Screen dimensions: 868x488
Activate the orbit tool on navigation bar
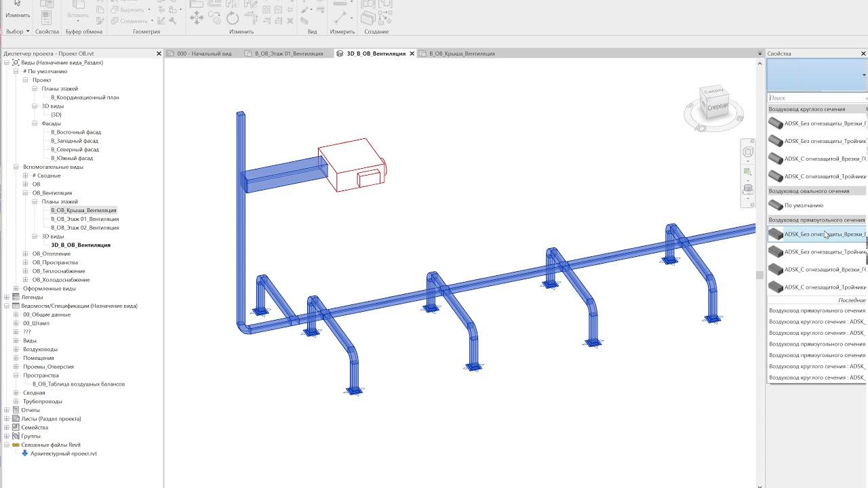pos(748,190)
